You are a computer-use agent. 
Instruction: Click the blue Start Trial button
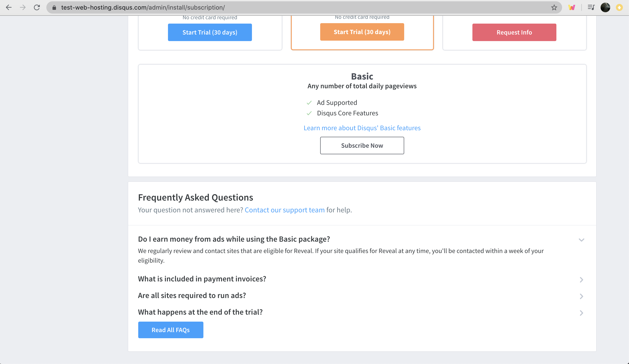pos(210,32)
